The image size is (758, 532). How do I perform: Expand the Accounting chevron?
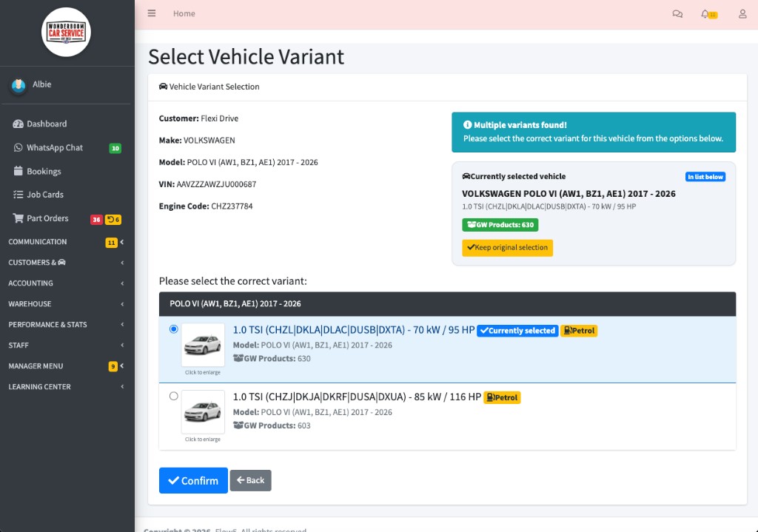[x=122, y=283]
